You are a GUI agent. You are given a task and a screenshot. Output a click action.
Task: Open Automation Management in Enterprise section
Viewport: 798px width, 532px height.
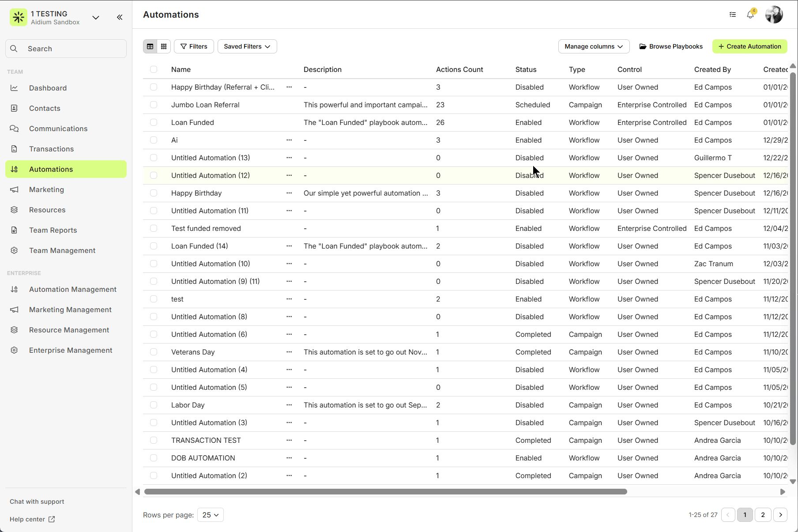pyautogui.click(x=73, y=289)
